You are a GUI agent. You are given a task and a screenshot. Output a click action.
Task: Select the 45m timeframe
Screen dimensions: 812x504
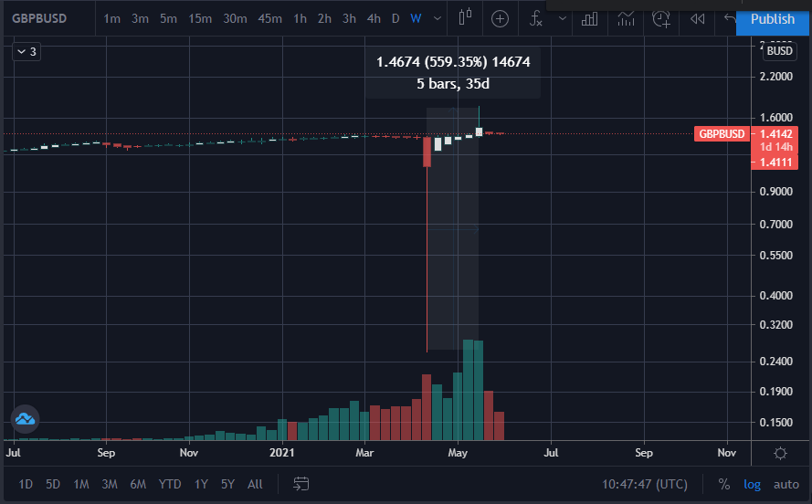[x=269, y=18]
